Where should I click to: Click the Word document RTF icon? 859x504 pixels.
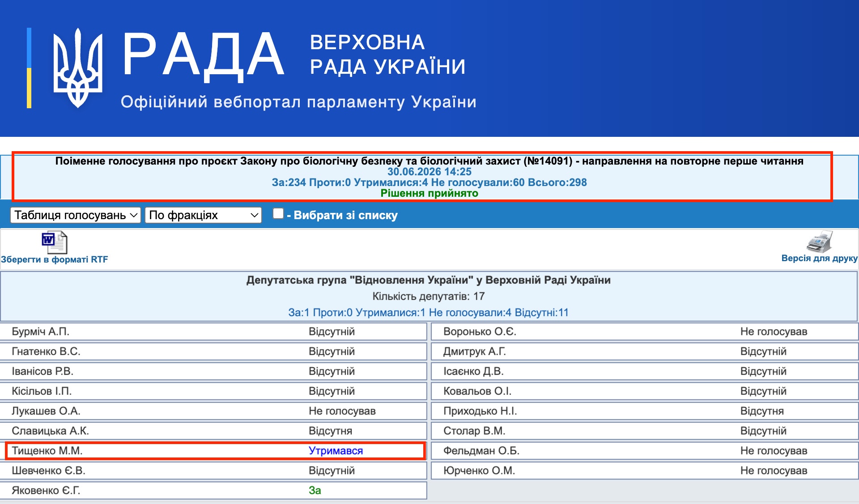click(54, 242)
